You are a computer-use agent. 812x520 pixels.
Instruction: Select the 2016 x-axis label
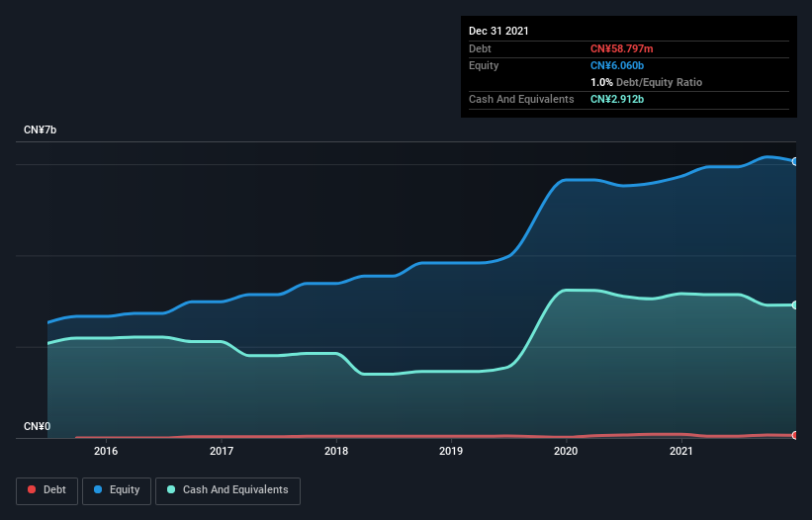106,451
